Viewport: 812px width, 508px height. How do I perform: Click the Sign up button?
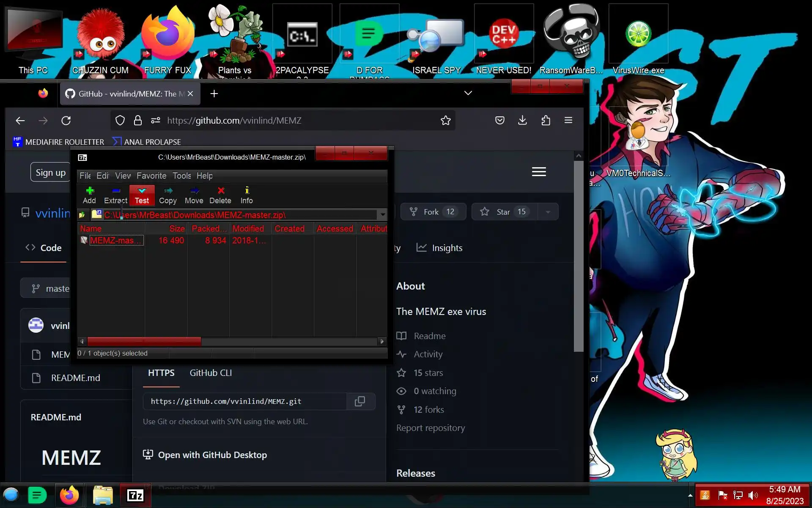click(50, 172)
